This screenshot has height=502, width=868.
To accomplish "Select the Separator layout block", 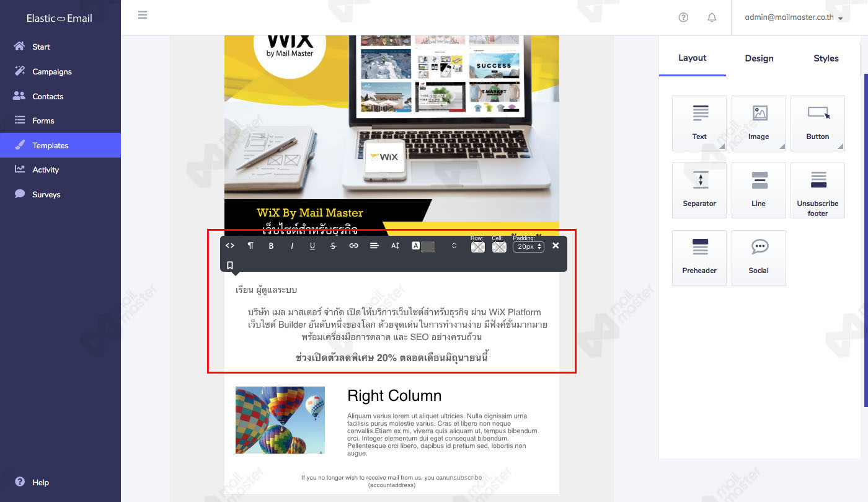I will click(x=699, y=190).
